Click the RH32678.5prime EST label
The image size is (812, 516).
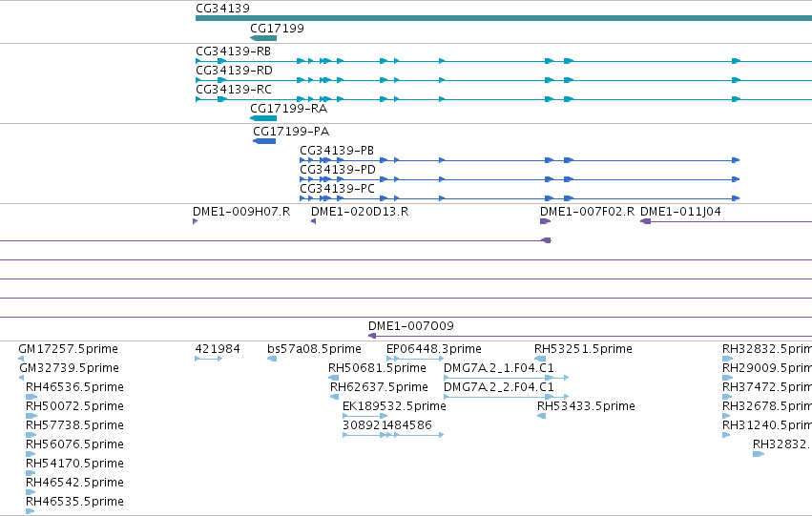pyautogui.click(x=767, y=406)
